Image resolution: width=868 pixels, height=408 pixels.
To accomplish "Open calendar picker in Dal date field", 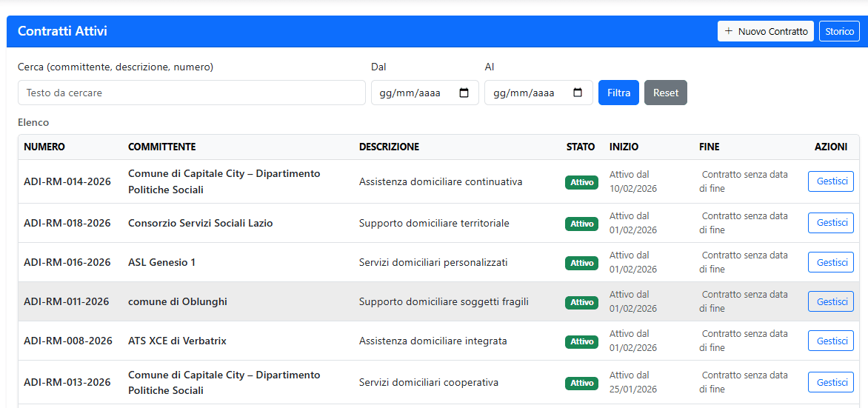I will [x=464, y=93].
